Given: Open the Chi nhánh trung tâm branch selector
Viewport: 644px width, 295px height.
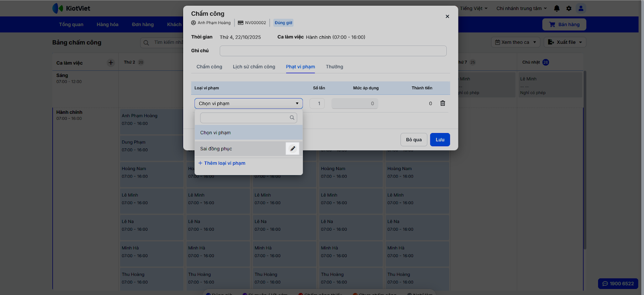Looking at the screenshot, I should 521,8.
